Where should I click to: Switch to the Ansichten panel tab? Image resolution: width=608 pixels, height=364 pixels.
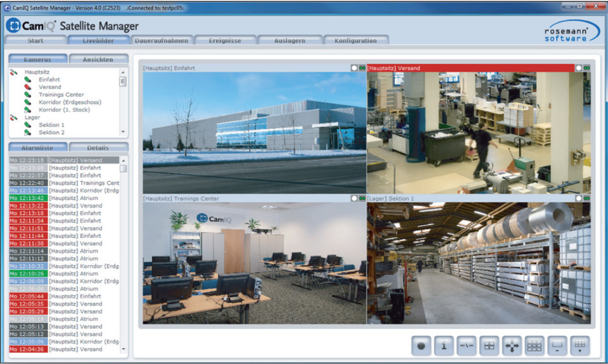coord(98,59)
